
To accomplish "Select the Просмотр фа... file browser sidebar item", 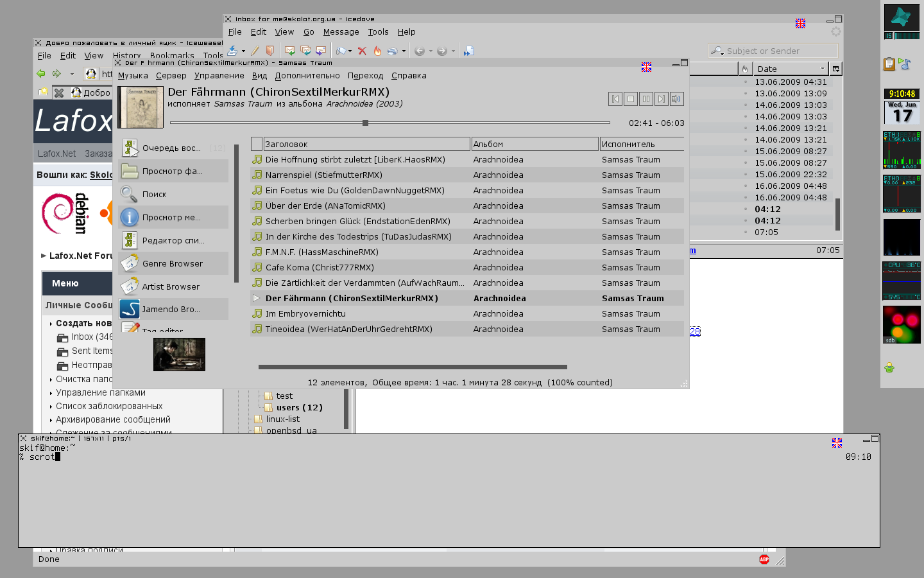I will click(x=173, y=171).
